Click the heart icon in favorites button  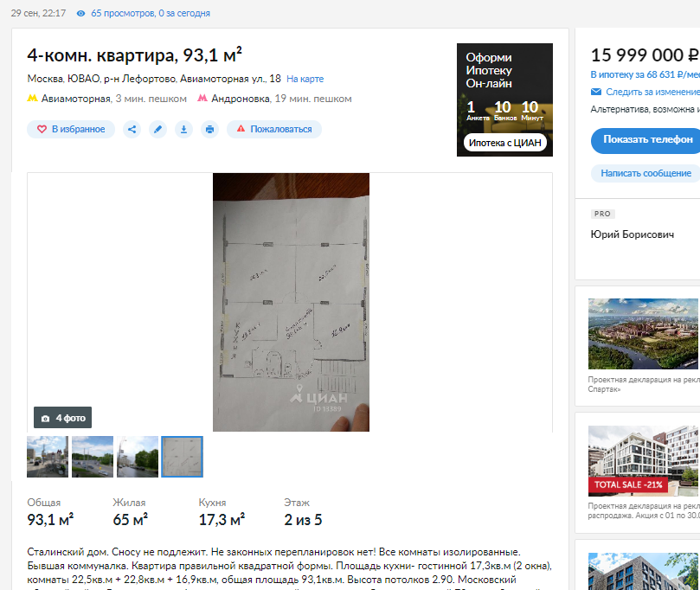coord(42,130)
